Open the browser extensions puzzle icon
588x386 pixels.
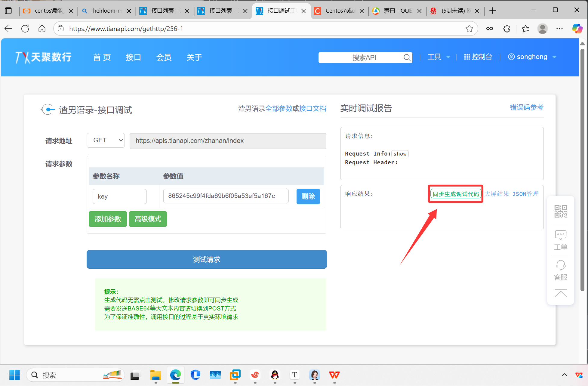507,29
